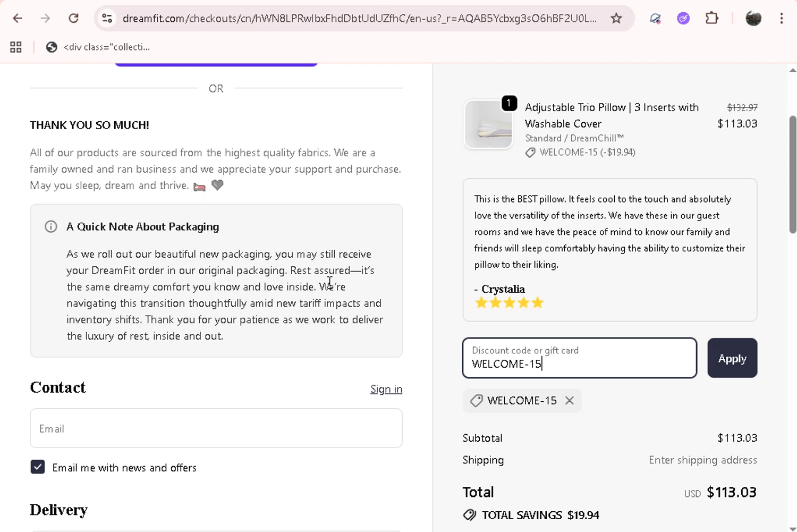Focus the Discount code or gift card field
This screenshot has width=797, height=532.
click(x=580, y=358)
